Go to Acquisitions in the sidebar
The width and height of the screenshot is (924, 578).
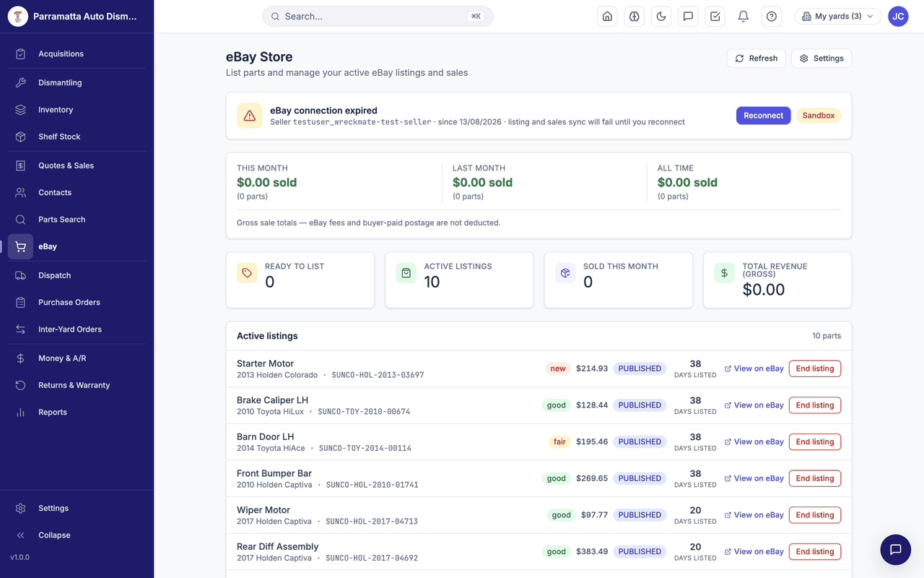coord(77,53)
